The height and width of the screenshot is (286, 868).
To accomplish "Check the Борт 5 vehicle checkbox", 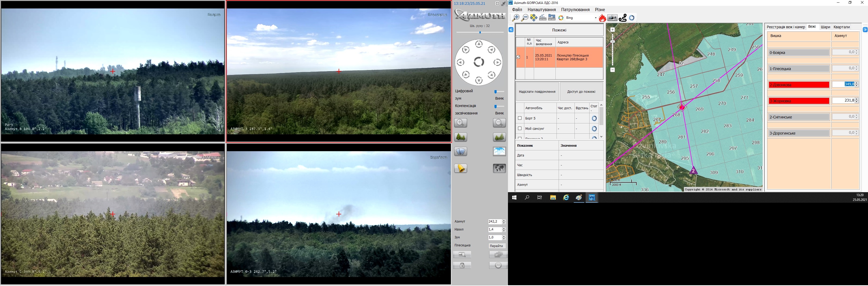I will tap(520, 118).
